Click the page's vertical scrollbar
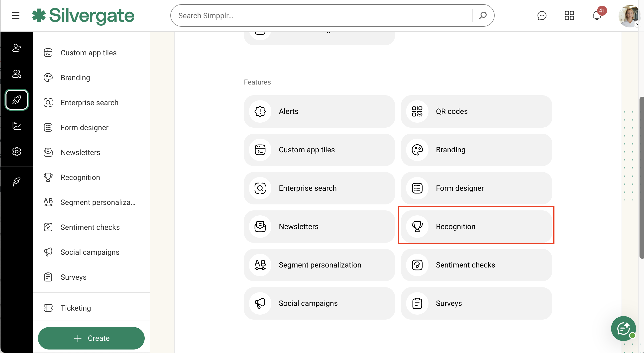The width and height of the screenshot is (644, 353). [x=641, y=177]
